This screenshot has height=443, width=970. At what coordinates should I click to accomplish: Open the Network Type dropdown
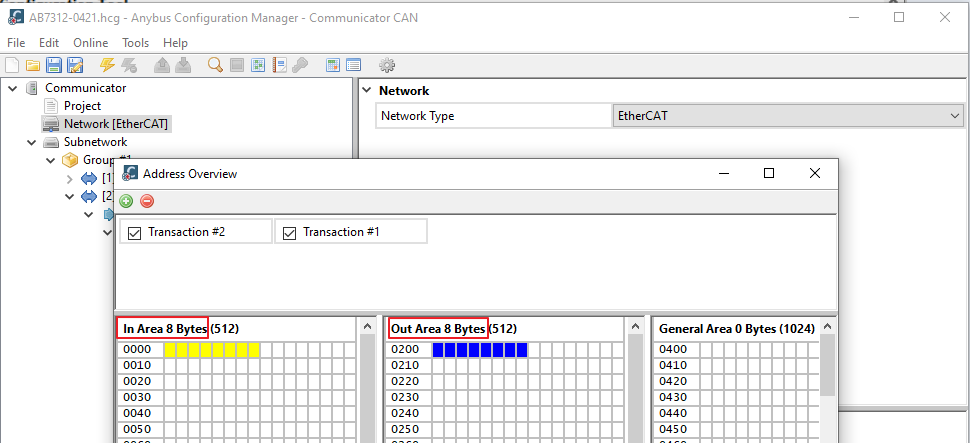point(954,116)
